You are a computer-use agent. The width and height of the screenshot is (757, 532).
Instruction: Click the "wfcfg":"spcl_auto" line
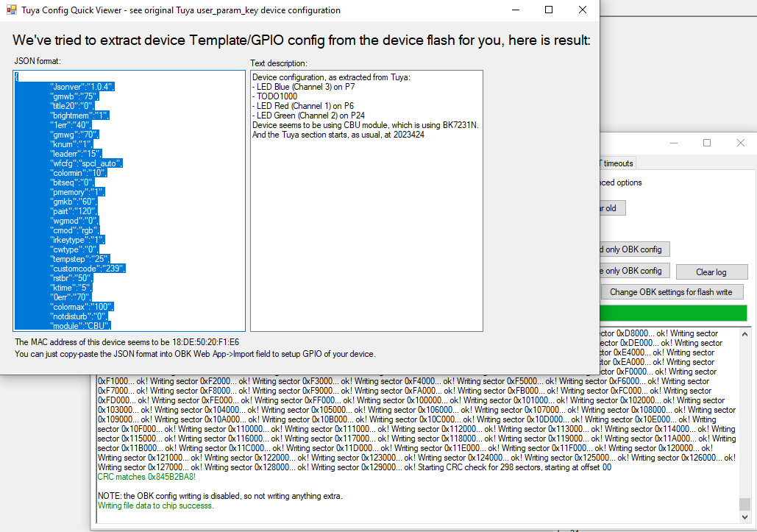click(86, 163)
